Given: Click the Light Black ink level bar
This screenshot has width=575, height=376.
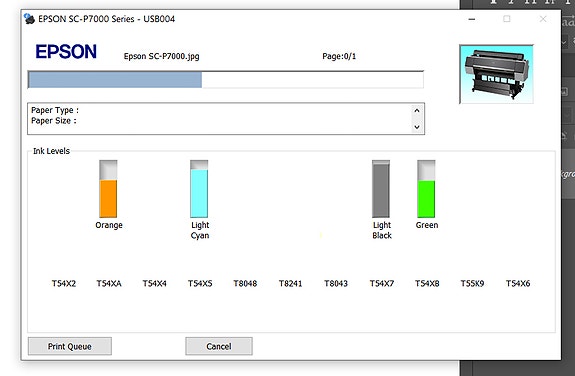Looking at the screenshot, I should pyautogui.click(x=381, y=189).
